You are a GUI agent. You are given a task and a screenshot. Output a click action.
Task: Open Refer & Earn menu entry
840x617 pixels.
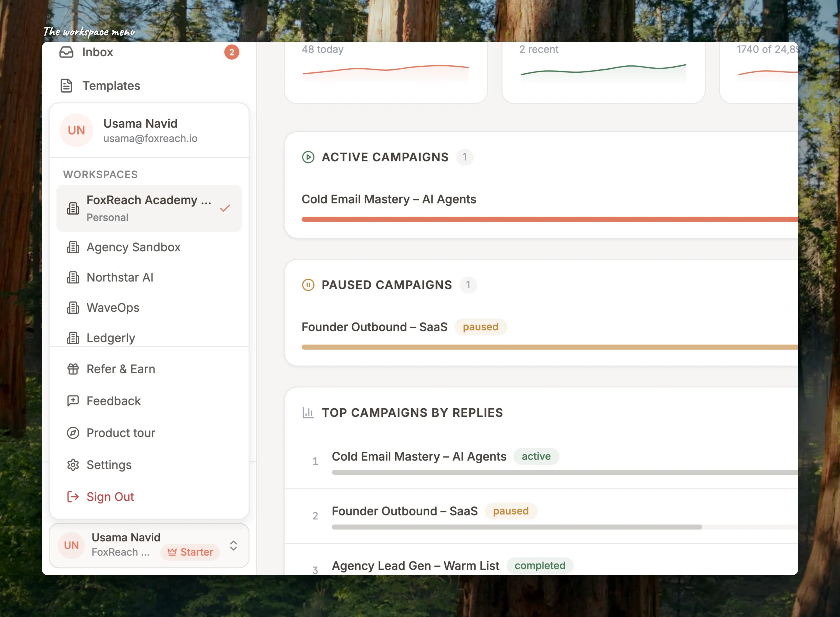[149, 369]
